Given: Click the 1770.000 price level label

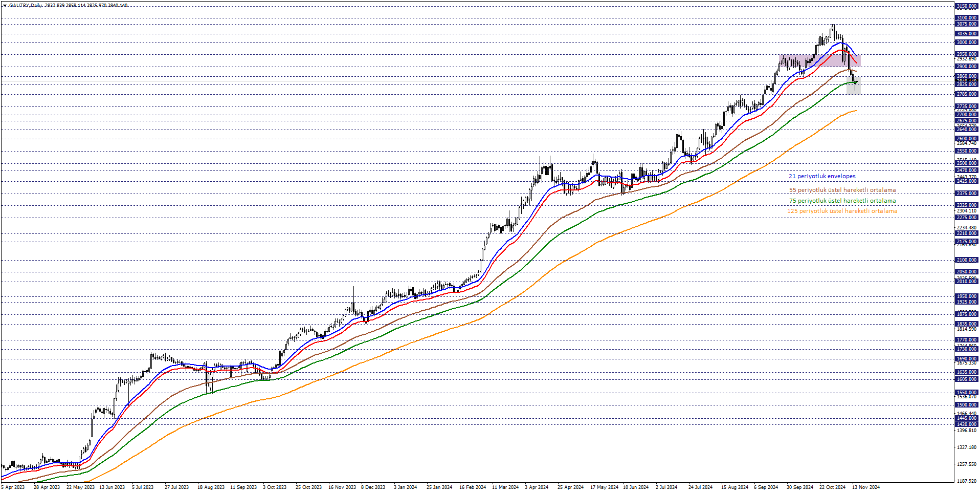Looking at the screenshot, I should click(966, 340).
